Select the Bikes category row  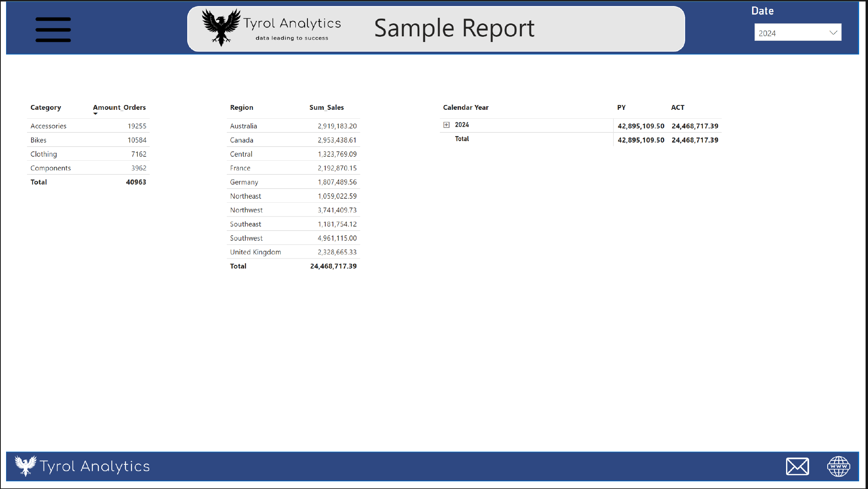tap(38, 140)
